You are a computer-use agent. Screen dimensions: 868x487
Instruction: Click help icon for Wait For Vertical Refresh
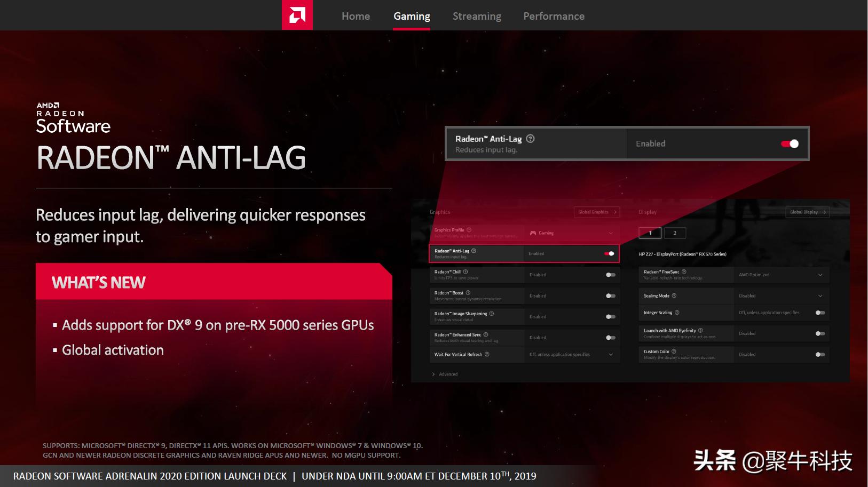(487, 354)
